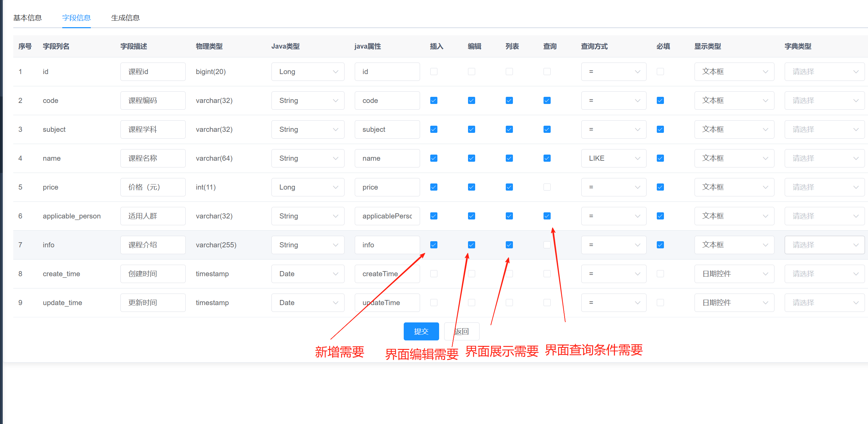Open dictionary type dropdown for info row
Screen dimensions: 868x424
tap(824, 245)
